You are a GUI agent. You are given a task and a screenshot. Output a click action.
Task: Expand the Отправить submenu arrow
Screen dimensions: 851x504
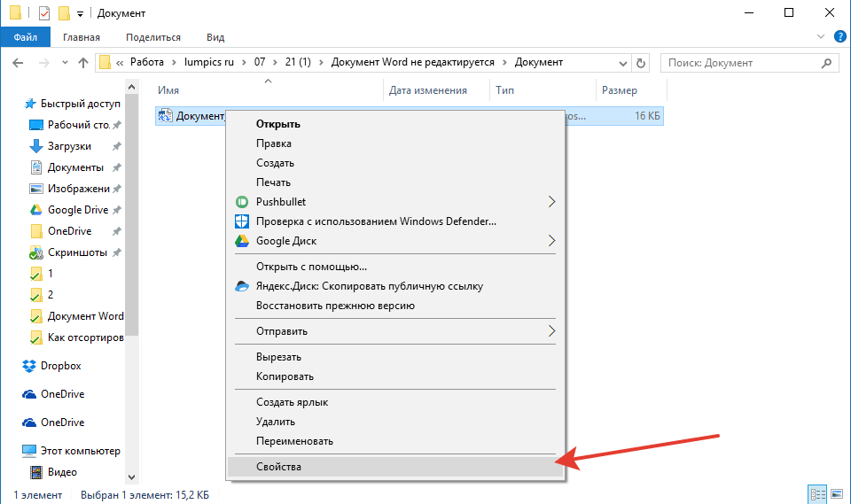click(552, 331)
